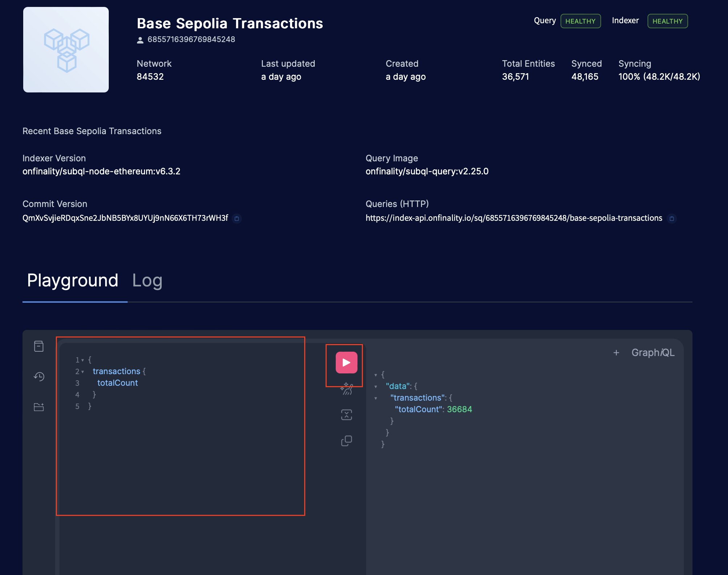728x575 pixels.
Task: Open the GraphiQL explorer folder icon
Action: click(39, 407)
